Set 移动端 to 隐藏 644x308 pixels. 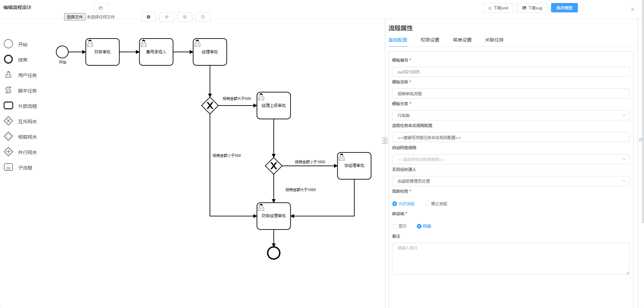click(x=424, y=226)
